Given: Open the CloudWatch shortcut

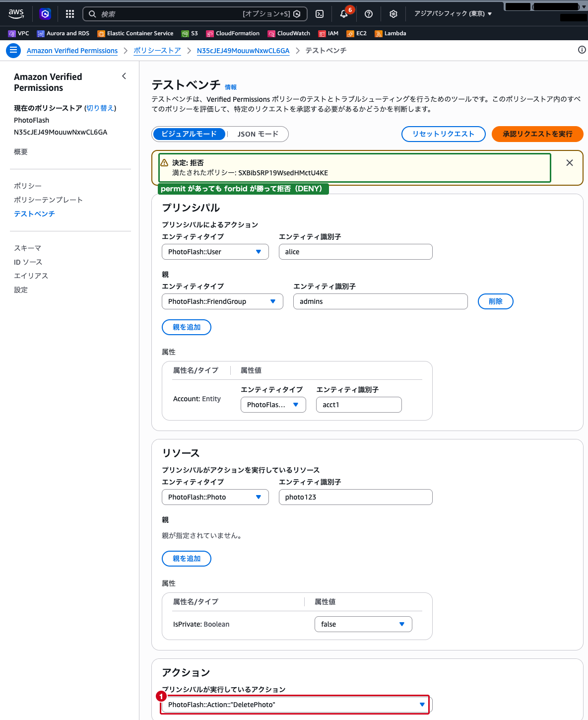Looking at the screenshot, I should point(289,33).
